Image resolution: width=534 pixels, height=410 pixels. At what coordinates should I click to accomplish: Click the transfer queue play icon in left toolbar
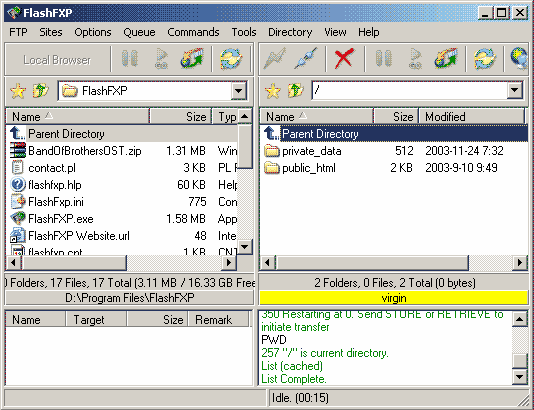[x=161, y=59]
